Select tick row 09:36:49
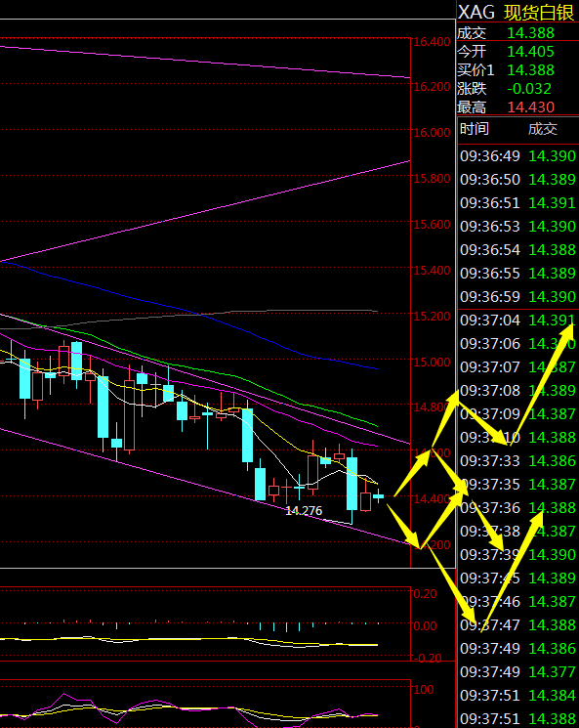 [x=517, y=156]
